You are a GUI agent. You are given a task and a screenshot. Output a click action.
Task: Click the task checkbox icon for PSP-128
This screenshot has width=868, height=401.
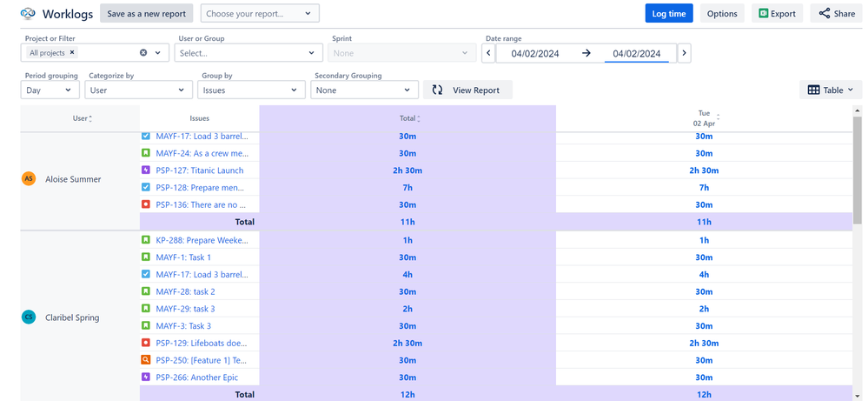146,187
